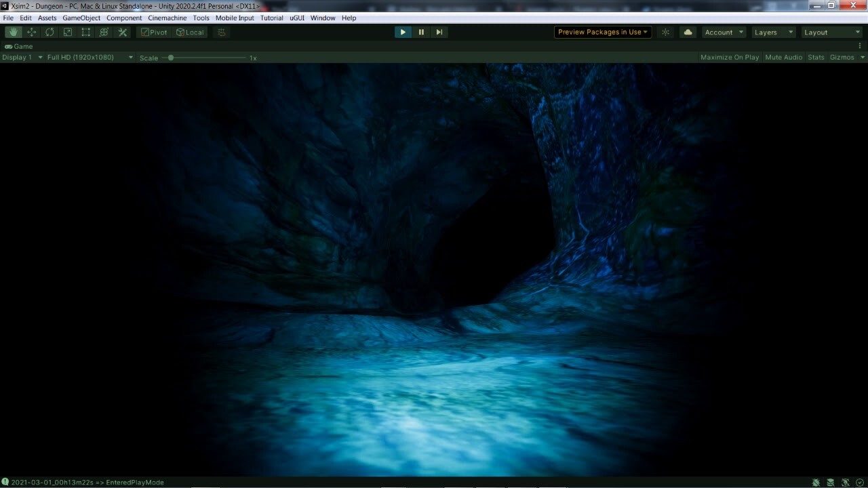Open the Custom Editor Tools wrench menu
The image size is (868, 488).
(x=122, y=32)
